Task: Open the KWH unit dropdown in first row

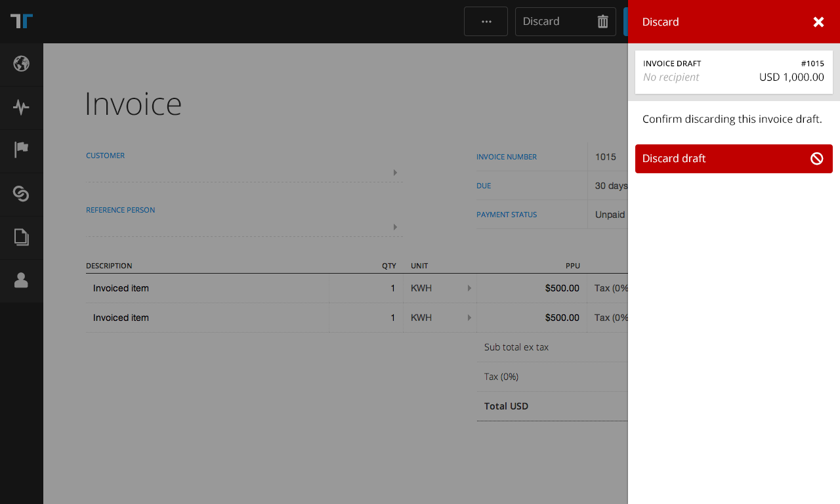Action: point(440,288)
